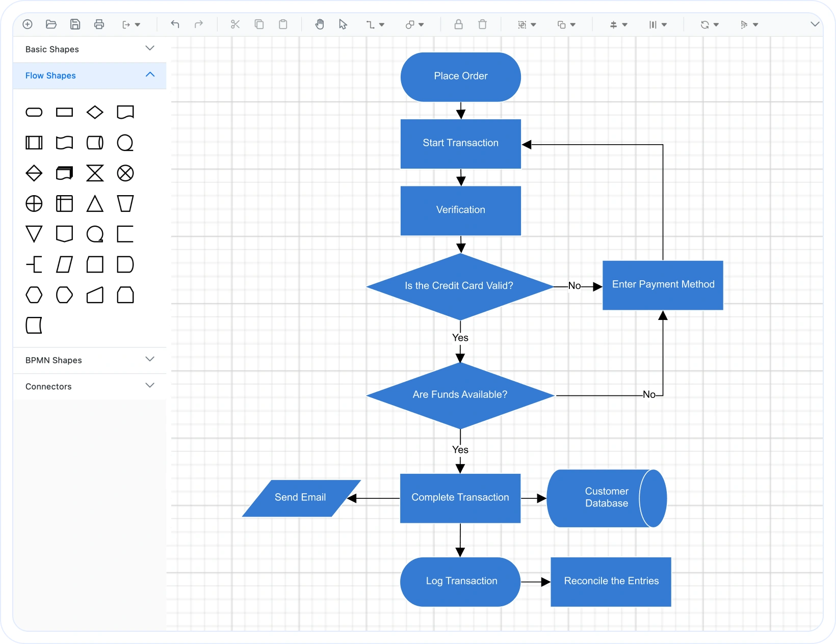Select the Enter Payment Method node
The width and height of the screenshot is (836, 644).
click(x=663, y=285)
